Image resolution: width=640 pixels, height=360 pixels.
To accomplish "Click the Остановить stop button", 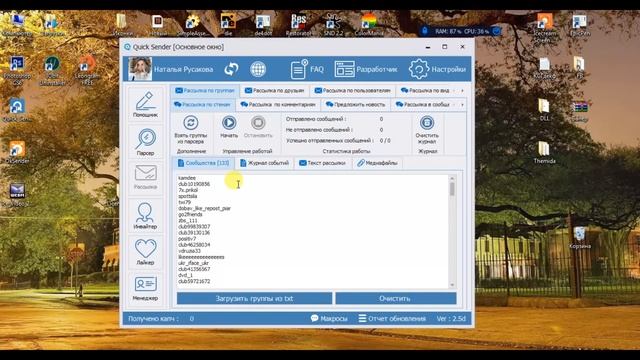I will (258, 127).
